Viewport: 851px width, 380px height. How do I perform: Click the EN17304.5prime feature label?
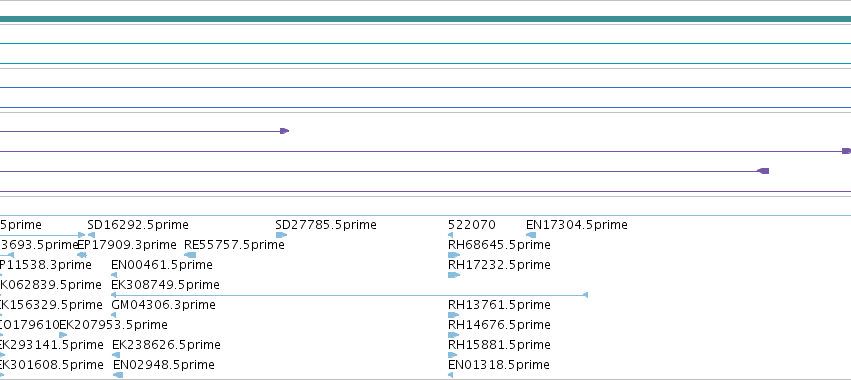(576, 225)
